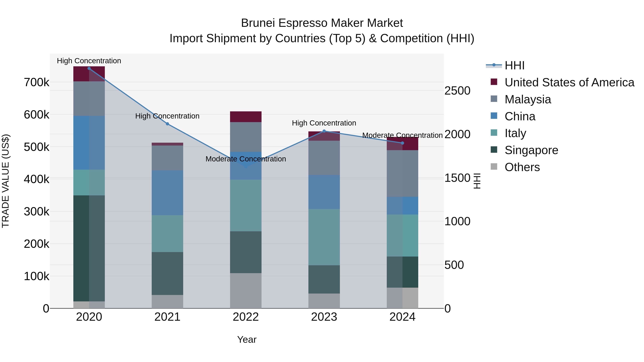Click the 2020 Malaysia bar segment
Screen dimensions: 644x362
coord(89,98)
